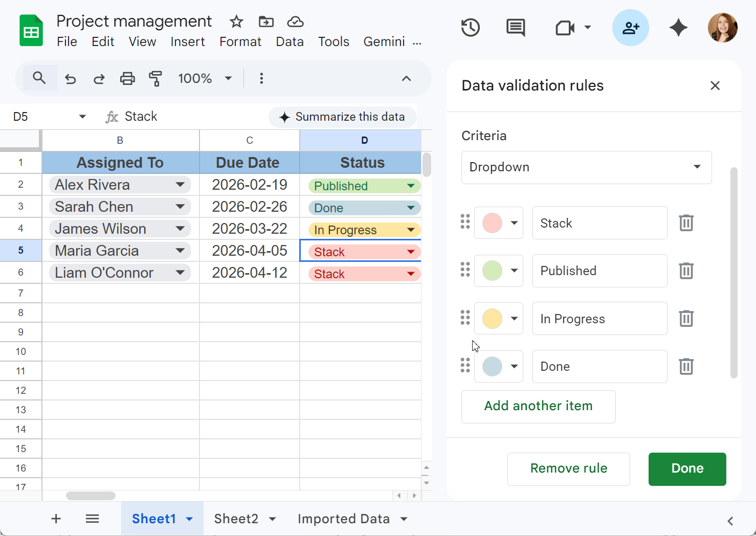Open the zoom level dropdown

point(204,78)
